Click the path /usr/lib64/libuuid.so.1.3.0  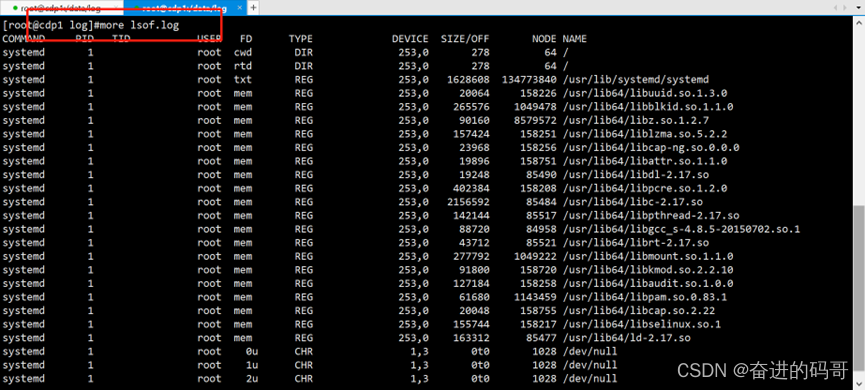point(644,93)
